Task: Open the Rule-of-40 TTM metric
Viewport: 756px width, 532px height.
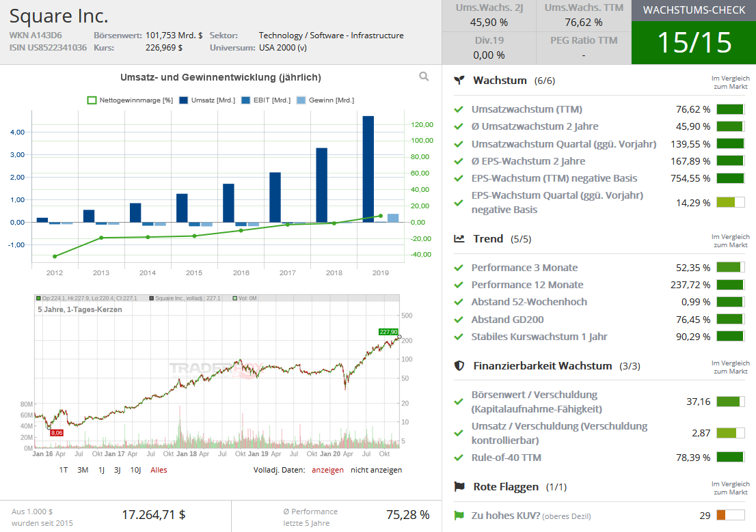Action: 507,458
